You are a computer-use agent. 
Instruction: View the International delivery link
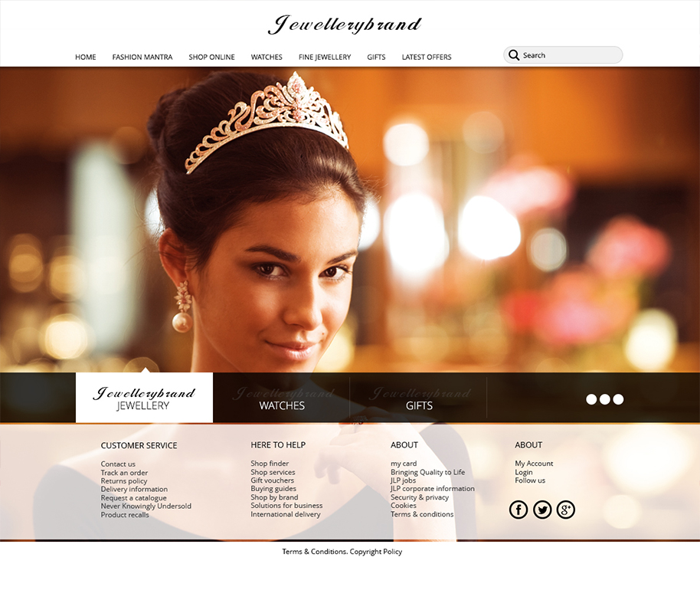285,514
